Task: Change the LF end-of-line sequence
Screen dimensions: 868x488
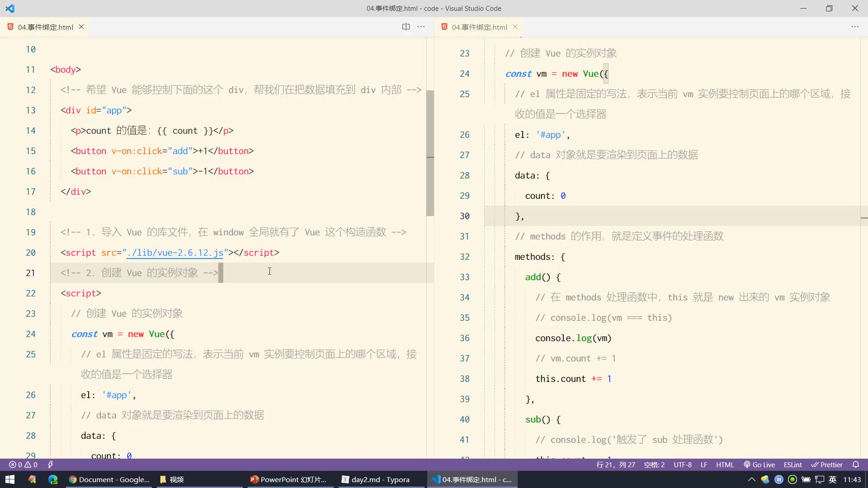Action: coord(704,465)
